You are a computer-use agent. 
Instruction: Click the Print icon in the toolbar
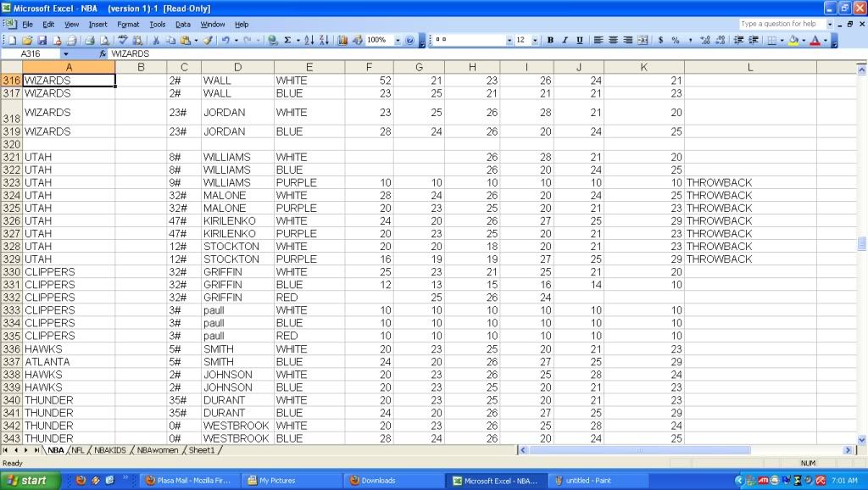tap(89, 40)
